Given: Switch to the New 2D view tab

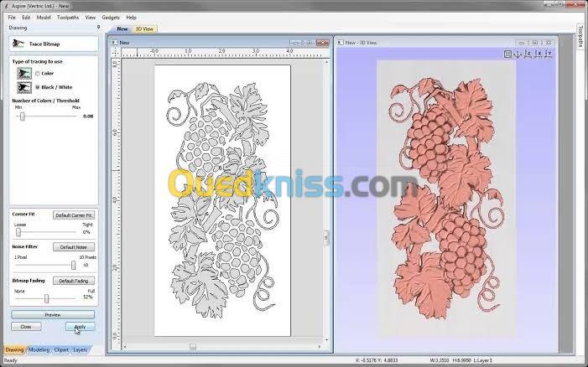Looking at the screenshot, I should coord(122,28).
